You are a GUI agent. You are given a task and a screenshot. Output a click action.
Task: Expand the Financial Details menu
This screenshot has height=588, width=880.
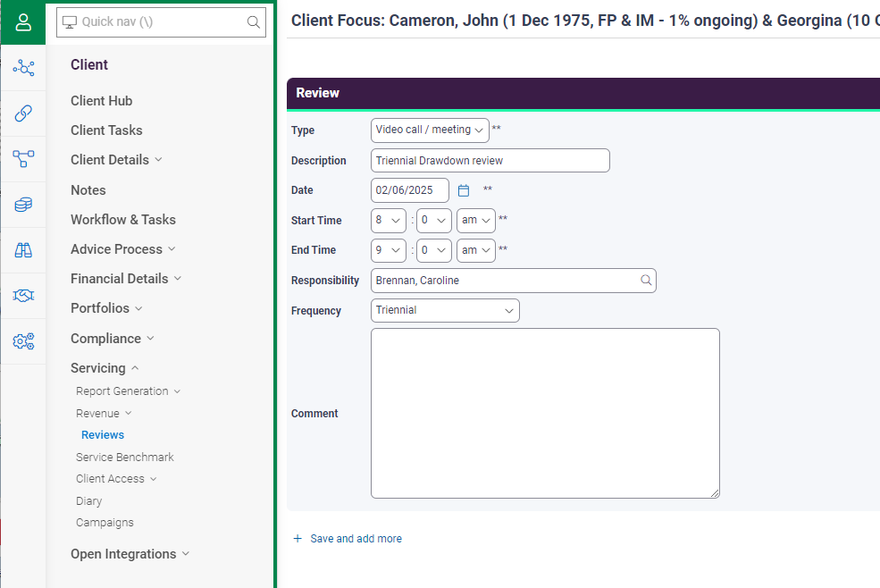point(126,279)
